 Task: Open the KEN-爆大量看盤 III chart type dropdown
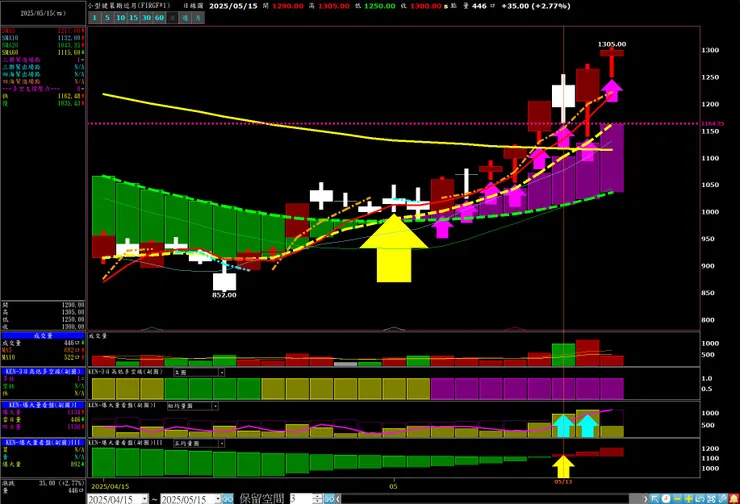point(221,444)
